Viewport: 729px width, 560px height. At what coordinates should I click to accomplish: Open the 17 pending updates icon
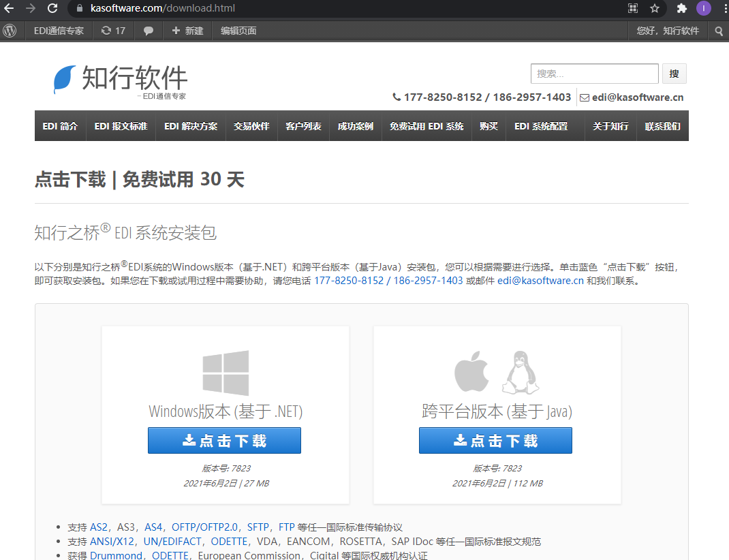(x=114, y=31)
